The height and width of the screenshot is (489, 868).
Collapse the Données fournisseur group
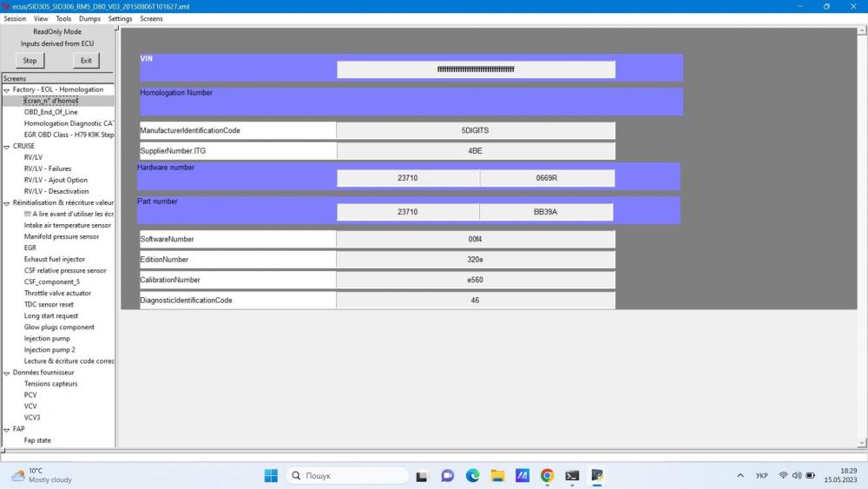click(x=7, y=373)
